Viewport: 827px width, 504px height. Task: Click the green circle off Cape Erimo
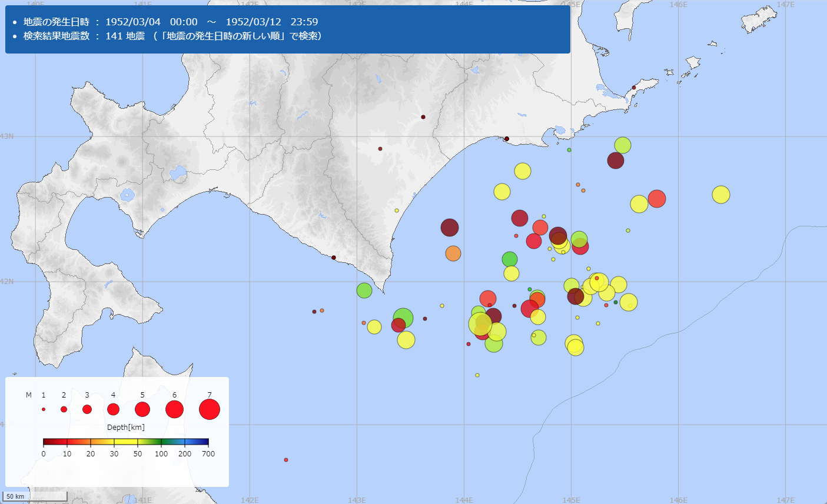[364, 290]
